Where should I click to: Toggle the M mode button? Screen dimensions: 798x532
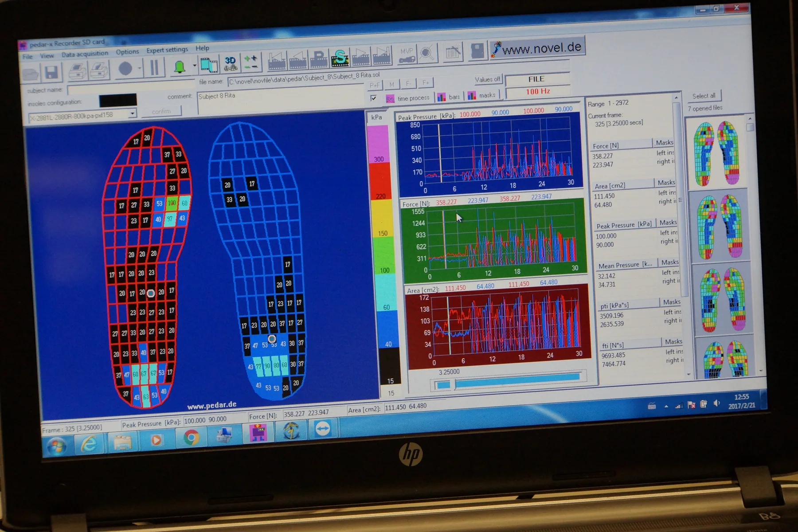click(391, 84)
